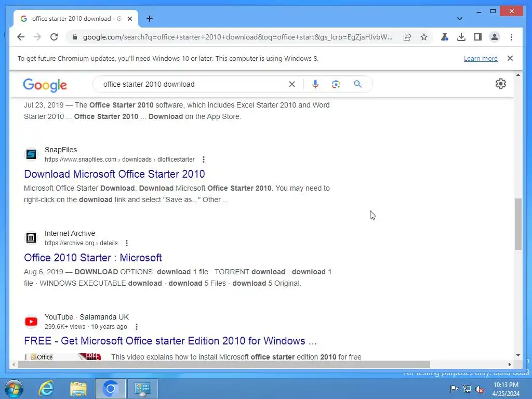Clear the search query text
Screen dimensions: 532x399
pyautogui.click(x=292, y=84)
